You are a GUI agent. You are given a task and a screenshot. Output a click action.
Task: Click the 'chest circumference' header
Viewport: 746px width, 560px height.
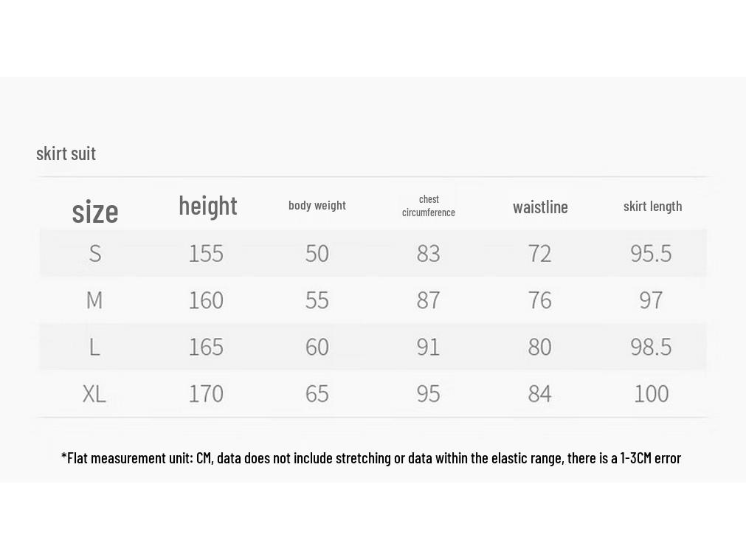pyautogui.click(x=429, y=206)
